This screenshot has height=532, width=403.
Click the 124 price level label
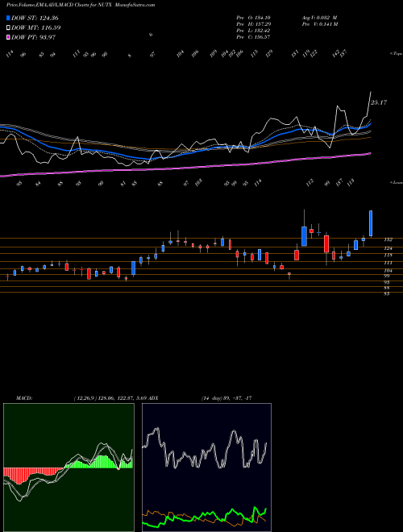point(388,248)
